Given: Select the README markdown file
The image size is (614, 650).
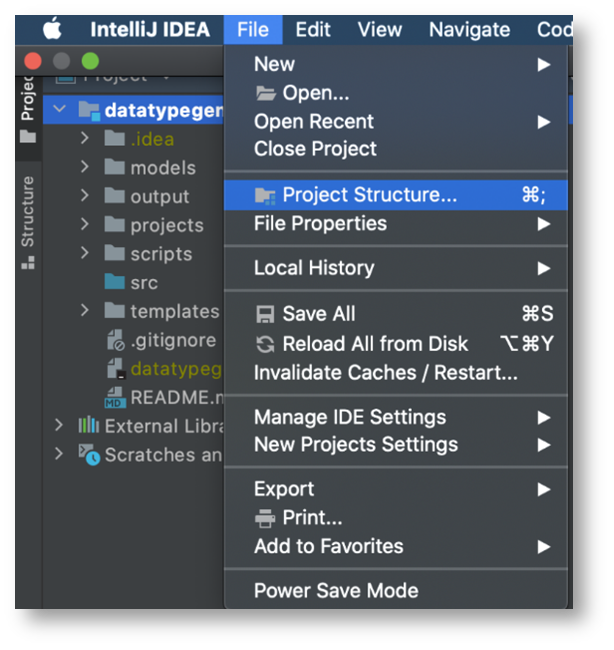Looking at the screenshot, I should click(x=177, y=398).
